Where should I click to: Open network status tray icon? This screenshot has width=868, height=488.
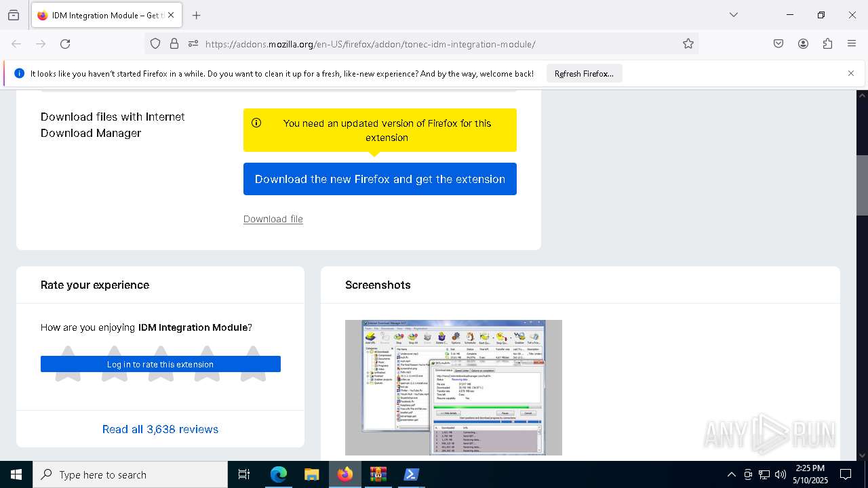click(764, 474)
